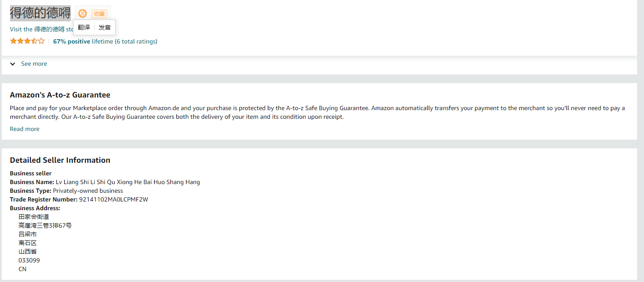
Task: Click the orange Sogou S icon
Action: (x=83, y=13)
